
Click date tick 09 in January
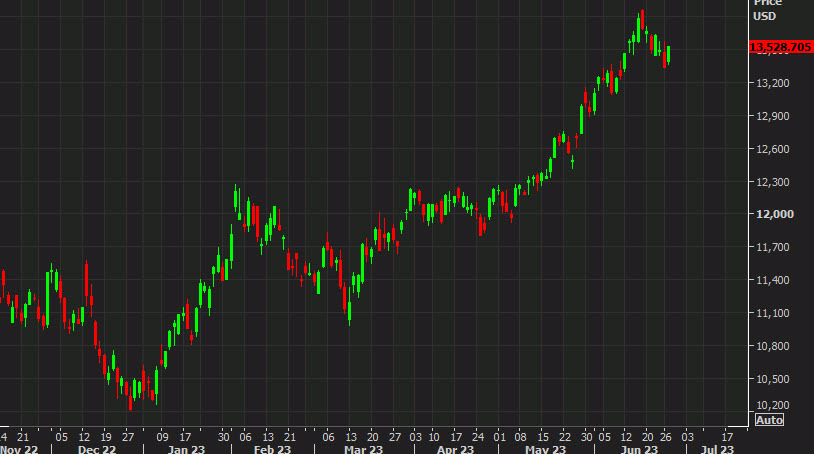(162, 437)
